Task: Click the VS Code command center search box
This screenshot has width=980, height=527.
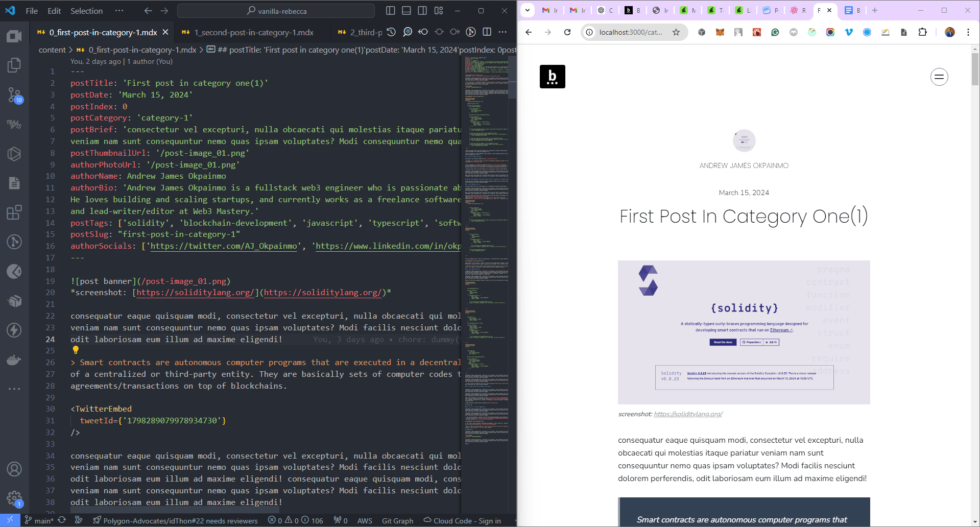Action: [276, 11]
